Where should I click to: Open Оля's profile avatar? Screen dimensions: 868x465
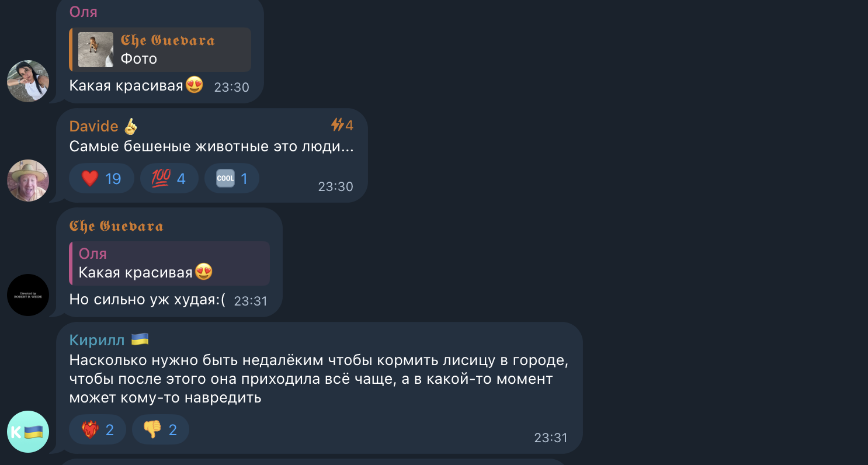28,81
